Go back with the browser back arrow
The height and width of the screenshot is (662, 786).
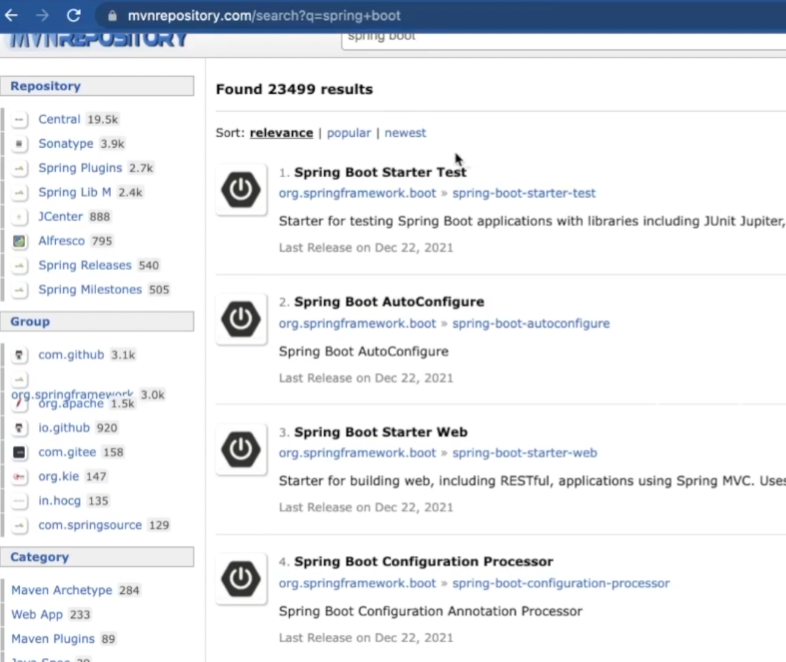11,16
